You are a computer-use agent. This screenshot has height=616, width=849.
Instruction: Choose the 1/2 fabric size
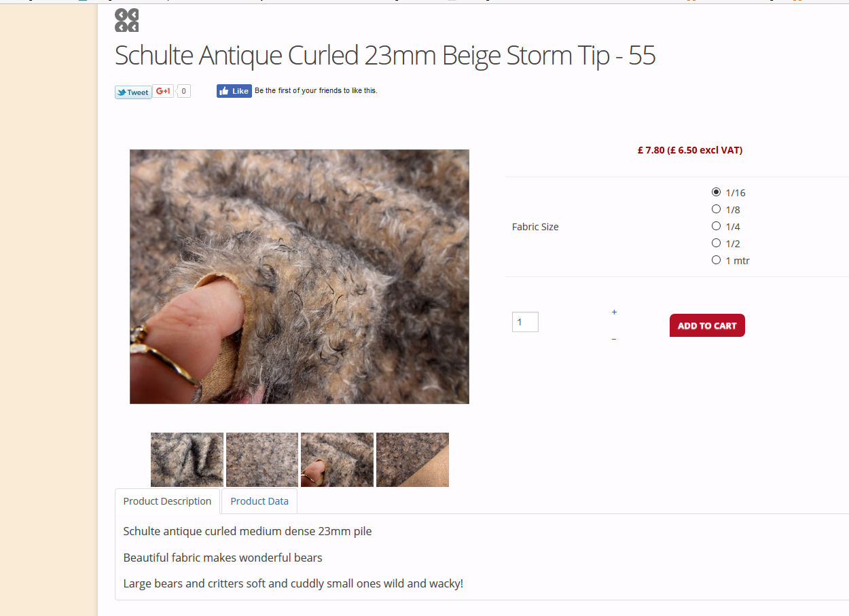(x=716, y=243)
